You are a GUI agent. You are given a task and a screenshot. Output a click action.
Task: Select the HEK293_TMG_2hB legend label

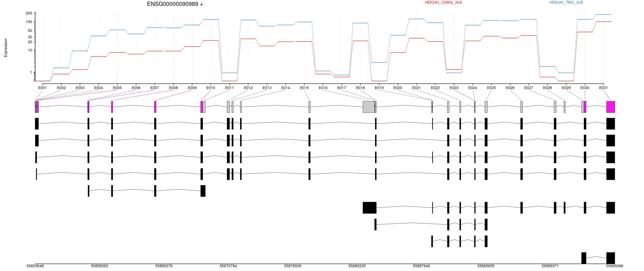pos(566,2)
